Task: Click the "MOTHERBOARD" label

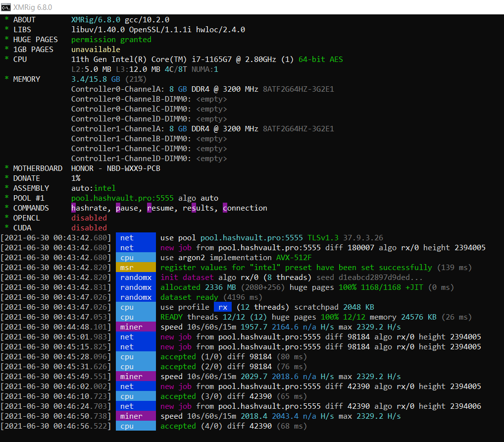Action: (x=38, y=168)
